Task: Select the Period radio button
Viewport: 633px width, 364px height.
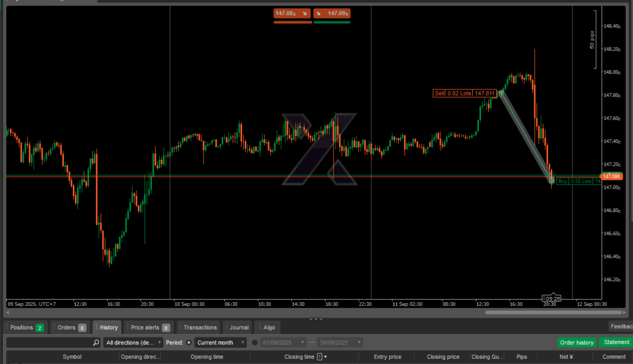Action: coord(189,342)
